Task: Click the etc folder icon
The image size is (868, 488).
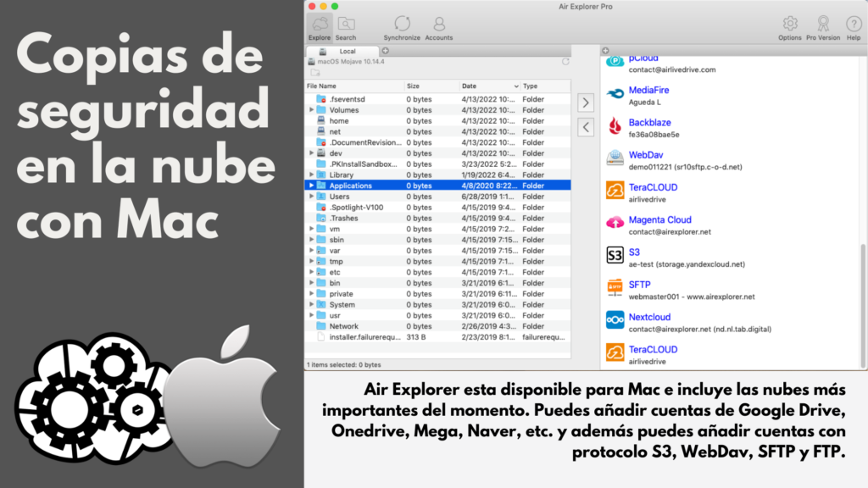Action: (321, 272)
